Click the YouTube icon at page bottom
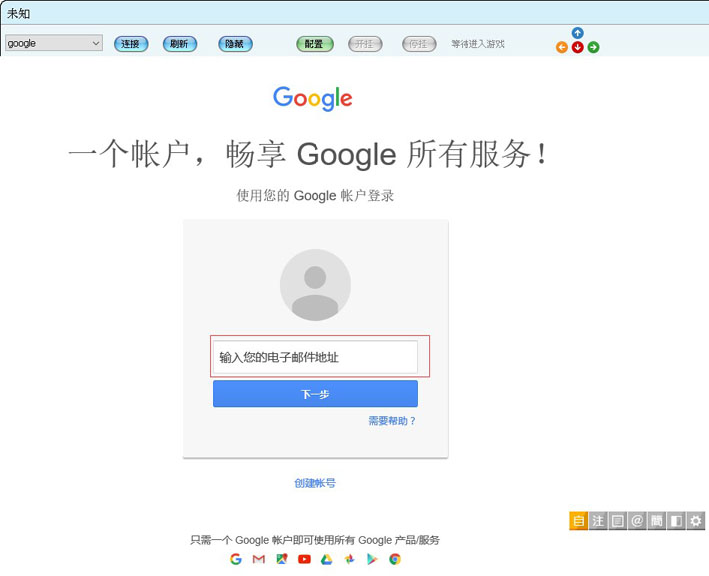Viewport: 709px width, 576px height. pos(304,559)
